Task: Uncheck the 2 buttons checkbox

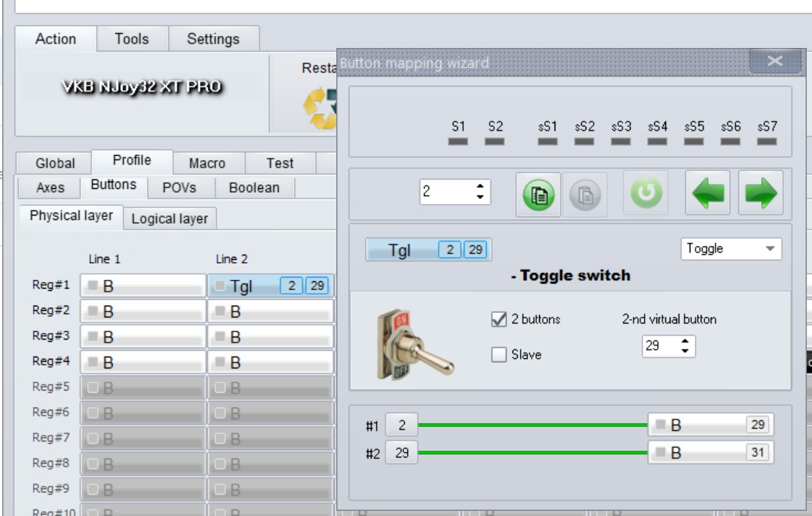Action: [x=499, y=319]
